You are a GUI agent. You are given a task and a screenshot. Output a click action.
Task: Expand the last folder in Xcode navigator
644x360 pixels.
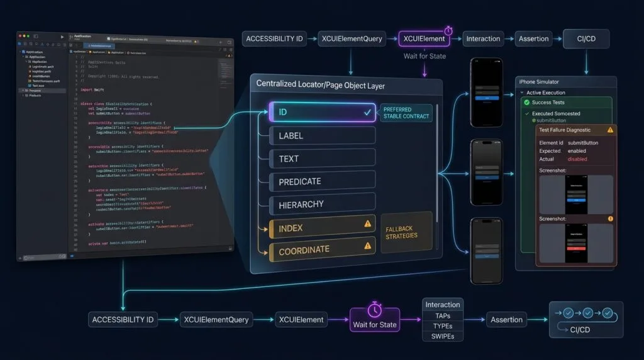[x=23, y=95]
